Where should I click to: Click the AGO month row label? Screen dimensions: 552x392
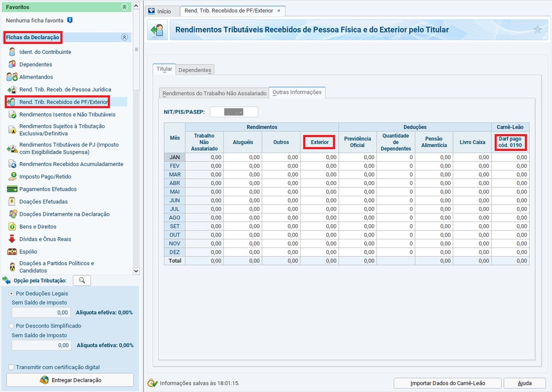[x=174, y=218]
